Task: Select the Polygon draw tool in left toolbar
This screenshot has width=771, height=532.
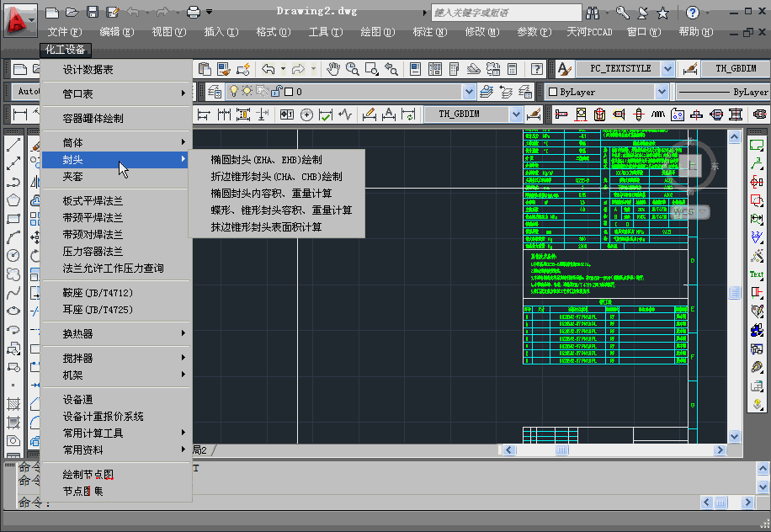Action: (13, 200)
